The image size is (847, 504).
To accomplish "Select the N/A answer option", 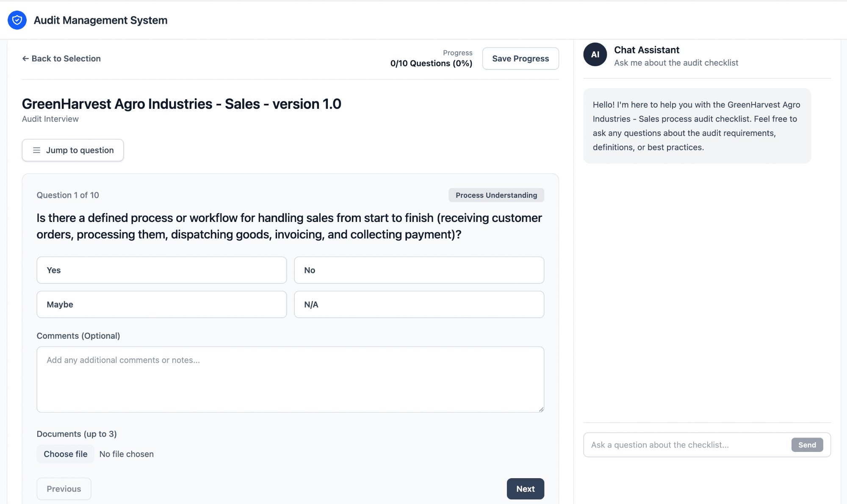I will tap(418, 304).
